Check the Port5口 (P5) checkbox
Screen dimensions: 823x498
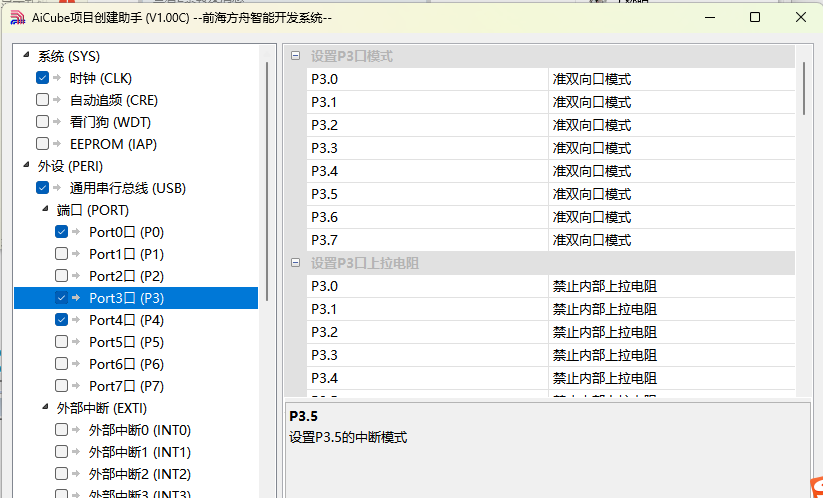point(61,342)
